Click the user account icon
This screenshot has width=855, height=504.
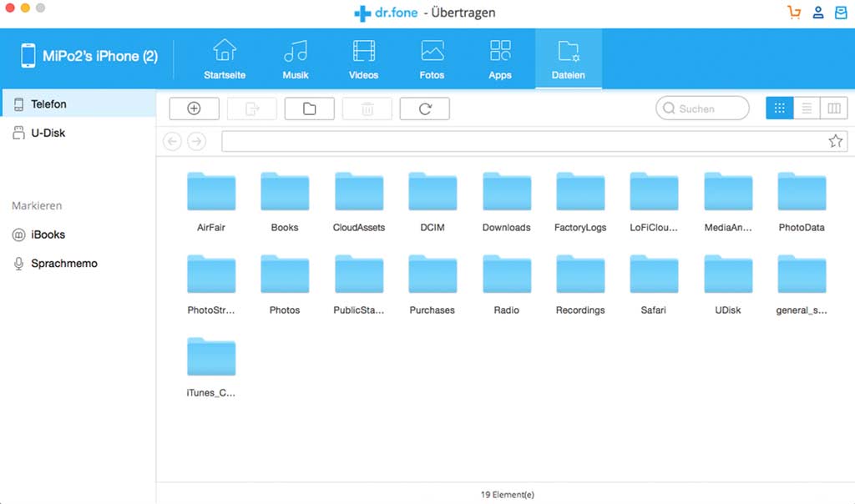click(x=817, y=12)
